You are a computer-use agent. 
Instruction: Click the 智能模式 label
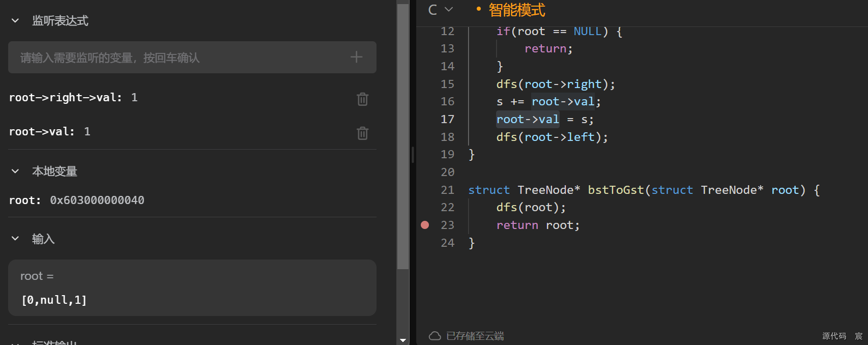click(516, 10)
